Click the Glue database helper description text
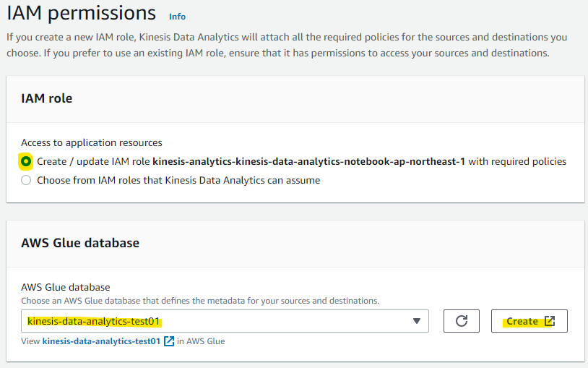Viewport: 588px width, 368px height. (x=200, y=300)
